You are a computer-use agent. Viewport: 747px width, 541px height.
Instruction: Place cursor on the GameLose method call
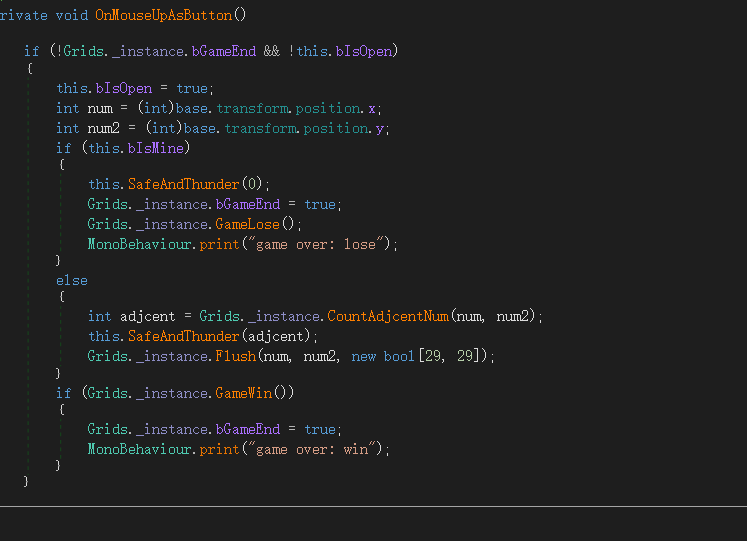pos(247,224)
